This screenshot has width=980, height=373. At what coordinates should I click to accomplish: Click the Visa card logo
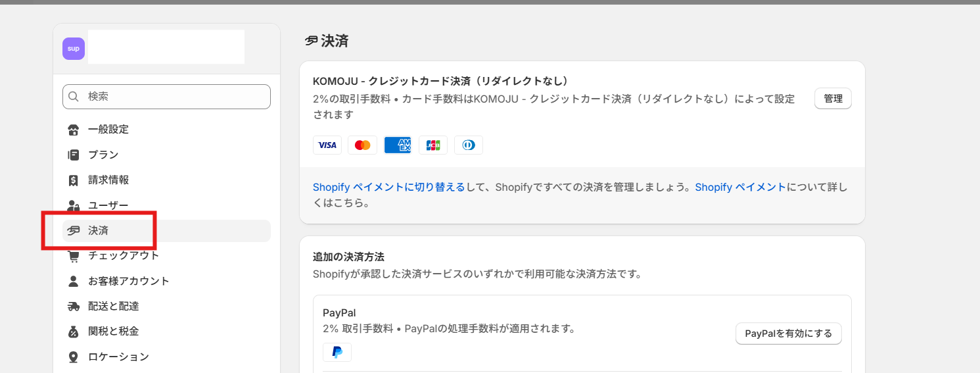[327, 145]
